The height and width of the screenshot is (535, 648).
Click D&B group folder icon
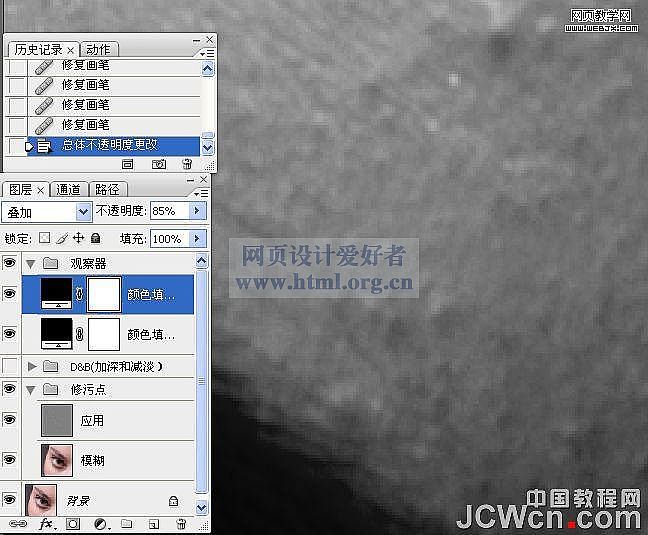(x=51, y=366)
